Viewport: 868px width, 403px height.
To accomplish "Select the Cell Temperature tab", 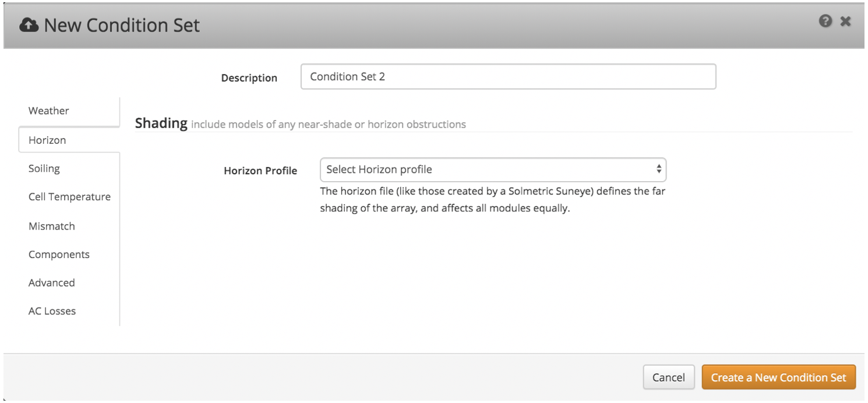I will tap(69, 197).
